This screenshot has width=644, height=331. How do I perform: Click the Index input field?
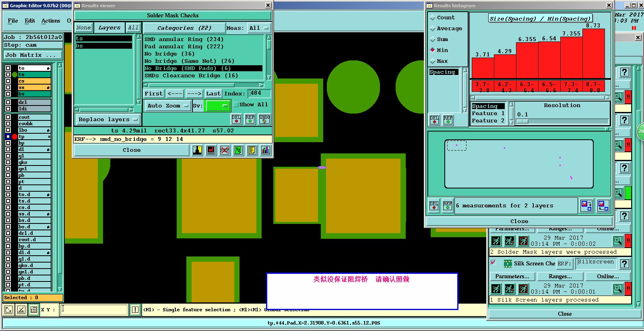coord(260,93)
